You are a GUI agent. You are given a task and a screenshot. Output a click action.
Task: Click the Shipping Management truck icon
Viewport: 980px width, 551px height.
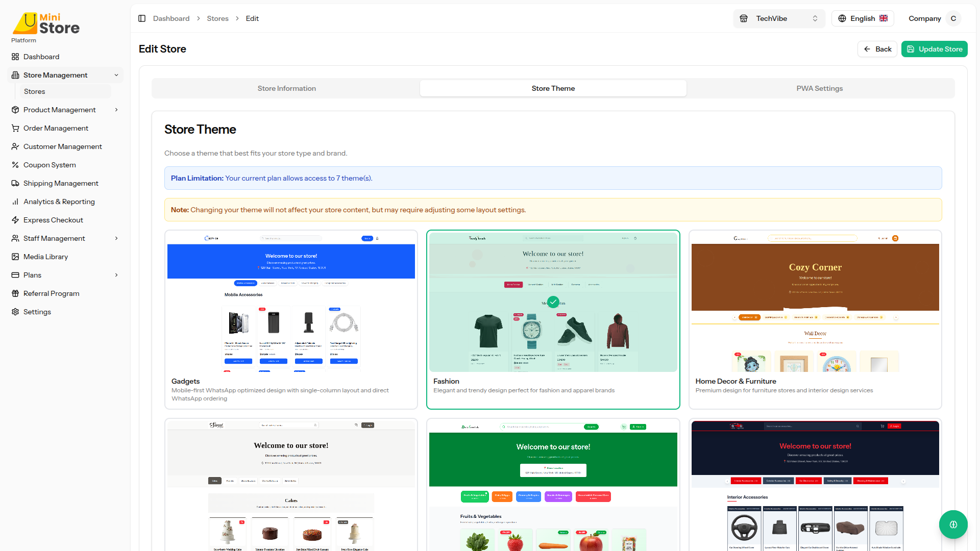pos(15,183)
